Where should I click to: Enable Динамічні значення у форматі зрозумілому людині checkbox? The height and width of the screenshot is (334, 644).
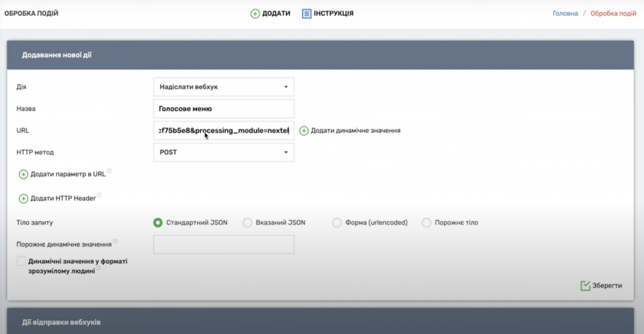pos(21,261)
